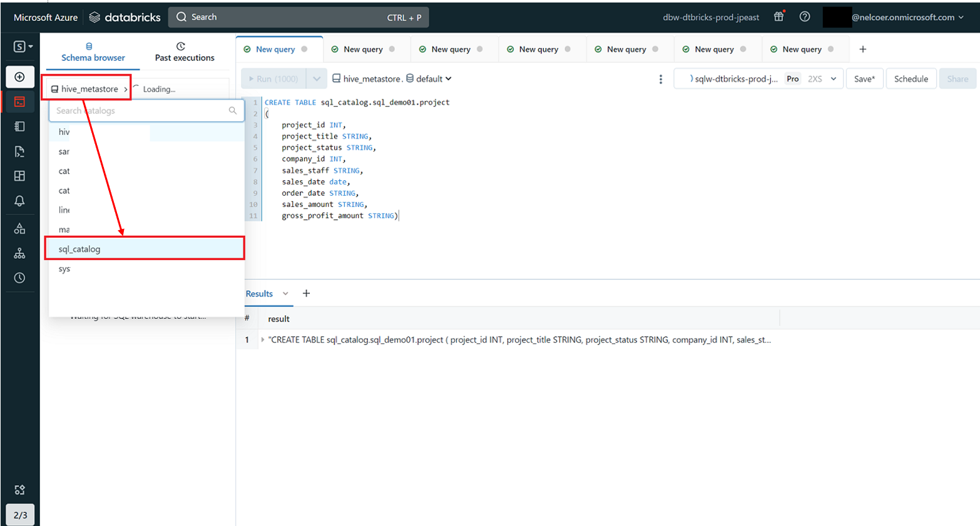This screenshot has width=980, height=526.
Task: Open the gift What's New icon
Action: 779,17
